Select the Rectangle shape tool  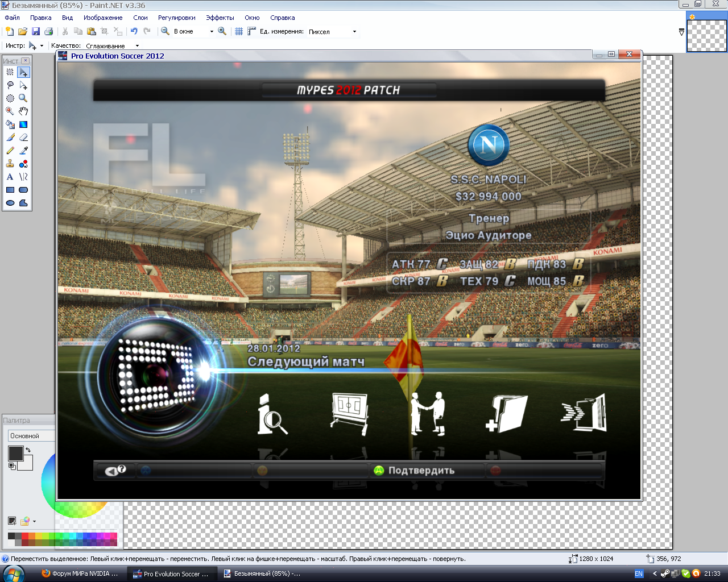10,190
